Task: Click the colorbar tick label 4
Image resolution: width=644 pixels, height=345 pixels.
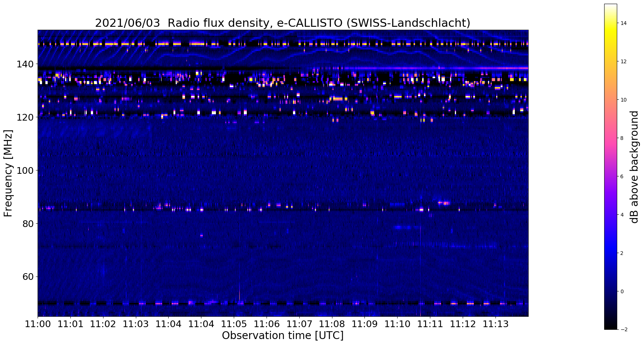Action: tap(622, 215)
